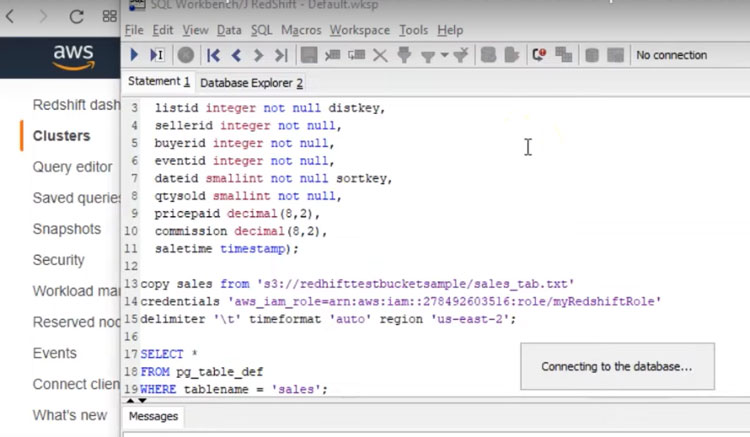Screen dimensions: 750x437
Task: Jump to last row using toolbar arrow
Action: pos(281,55)
